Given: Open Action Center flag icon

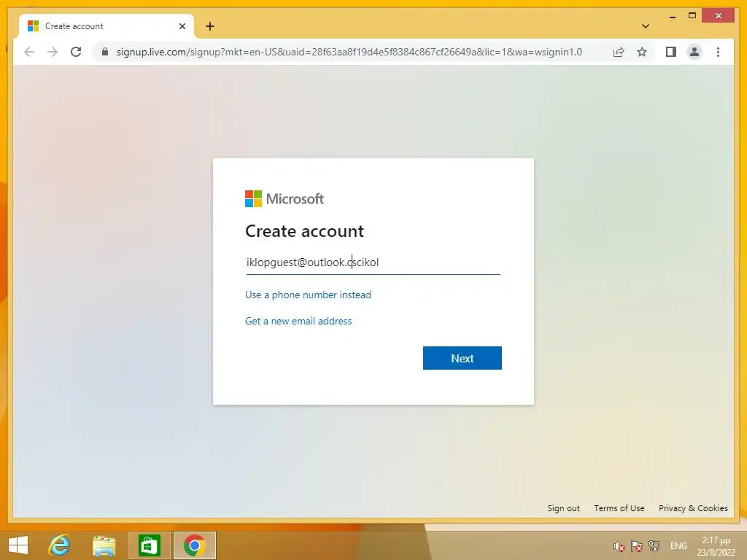Looking at the screenshot, I should pos(636,546).
